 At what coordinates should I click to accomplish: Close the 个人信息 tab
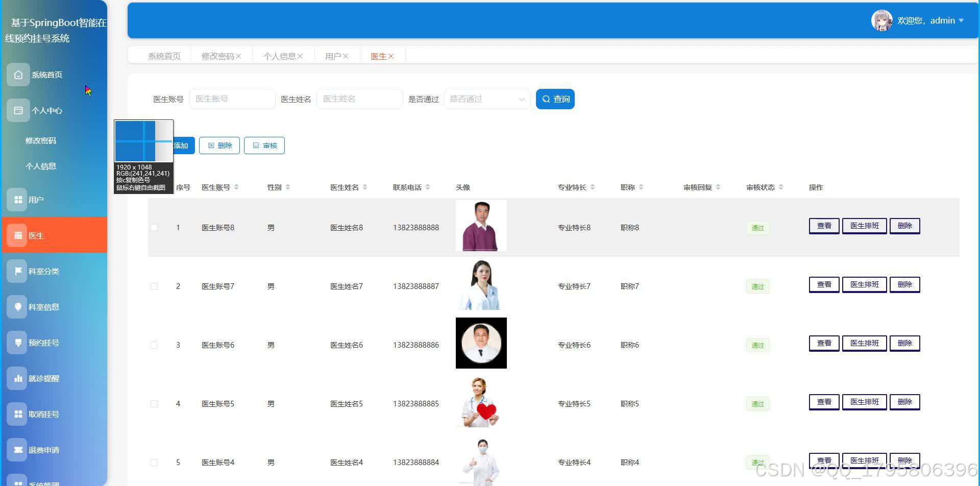pyautogui.click(x=300, y=56)
